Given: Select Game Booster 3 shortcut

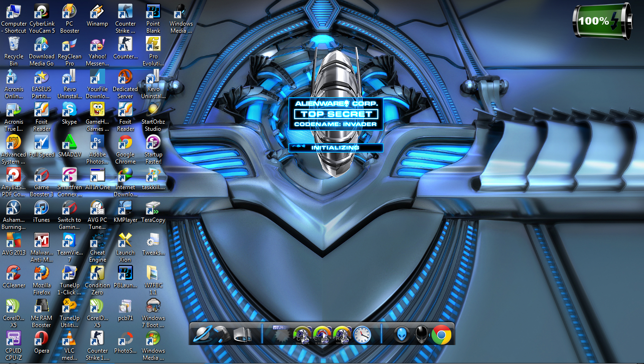Looking at the screenshot, I should tap(42, 182).
